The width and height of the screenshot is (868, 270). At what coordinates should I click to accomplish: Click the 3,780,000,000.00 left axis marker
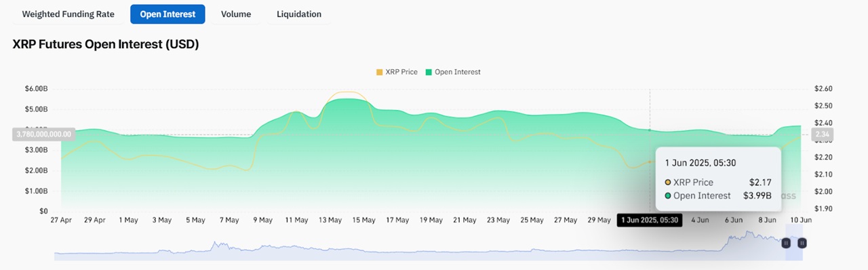click(43, 134)
